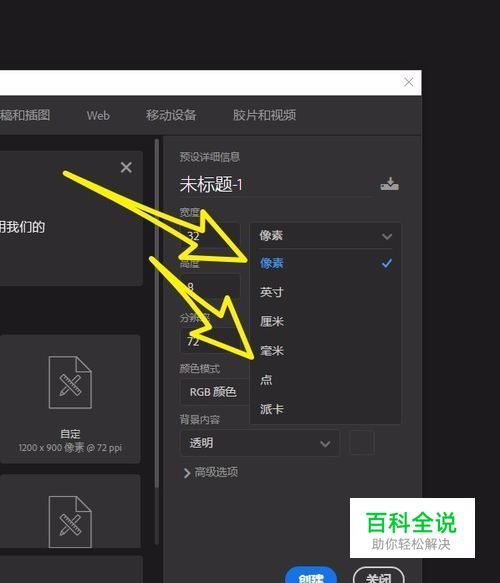
Task: Switch to the 胶片和视频 tab
Action: click(x=264, y=115)
